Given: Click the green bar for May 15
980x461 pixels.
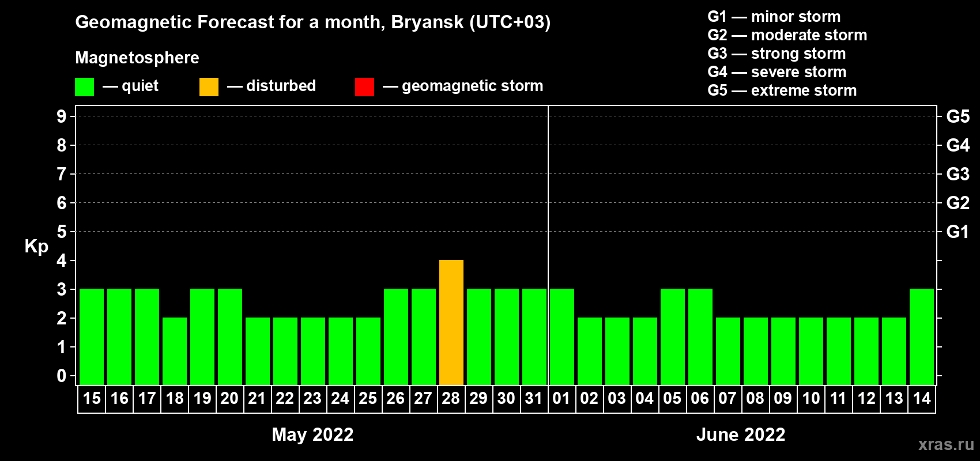Looking at the screenshot, I should pos(92,337).
